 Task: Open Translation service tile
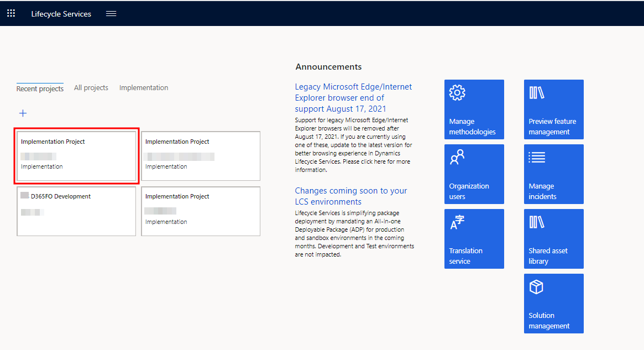474,239
